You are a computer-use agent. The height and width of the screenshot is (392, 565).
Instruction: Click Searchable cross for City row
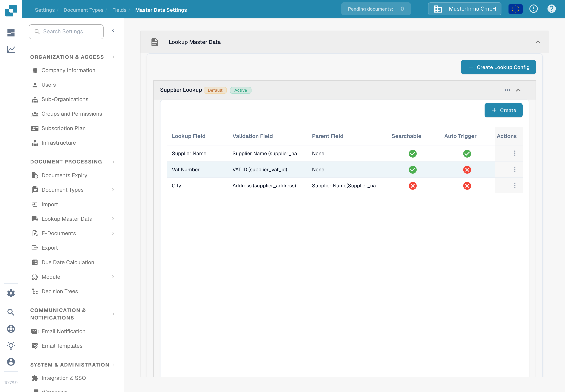click(413, 186)
